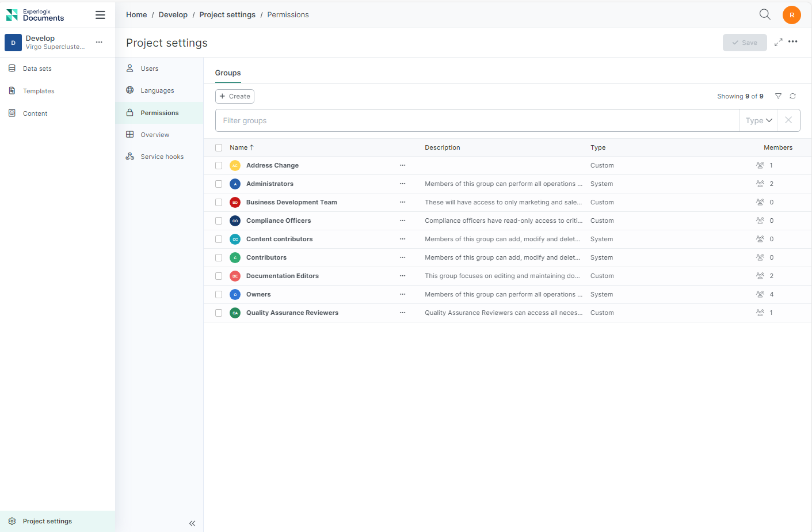
Task: Click the Create group button
Action: point(235,96)
